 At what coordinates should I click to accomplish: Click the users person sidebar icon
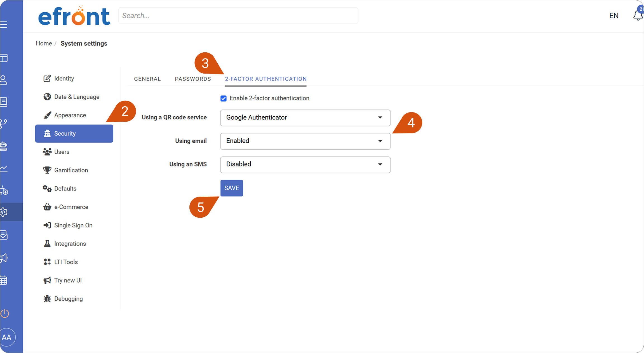4,80
